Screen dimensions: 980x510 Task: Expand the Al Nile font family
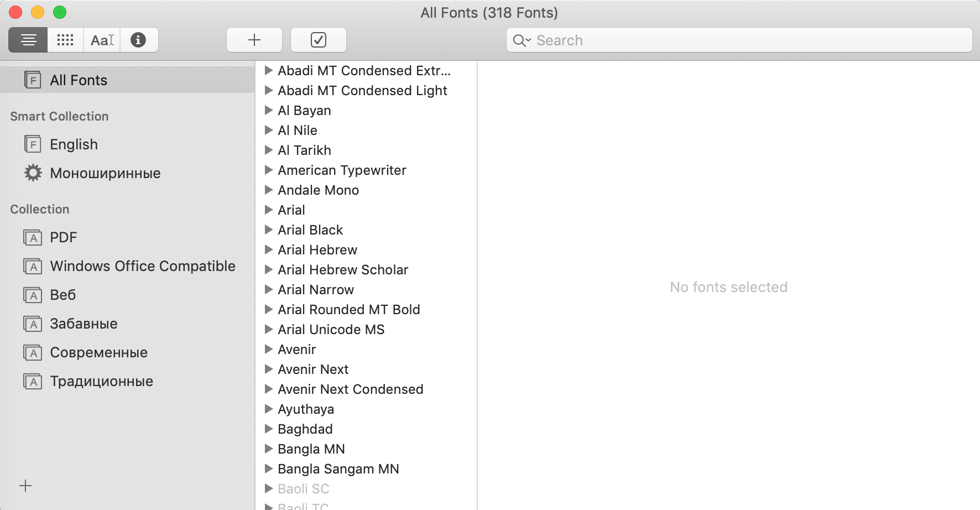point(269,130)
